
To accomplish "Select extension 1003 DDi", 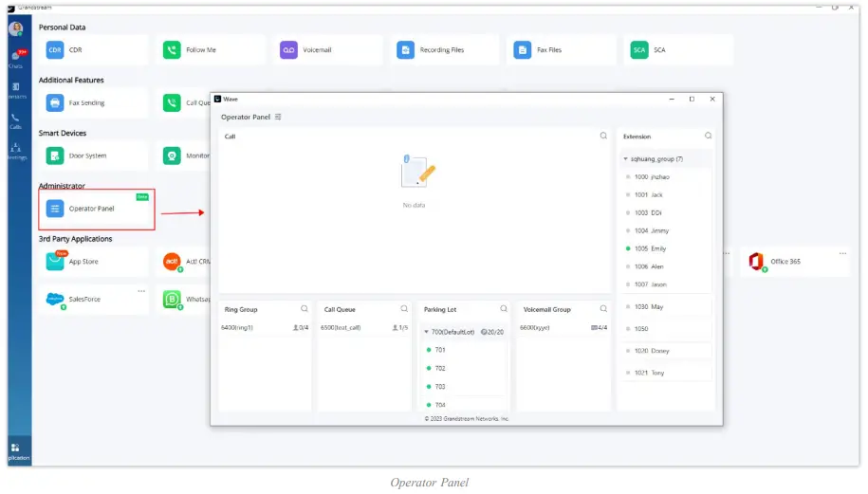I will (666, 213).
